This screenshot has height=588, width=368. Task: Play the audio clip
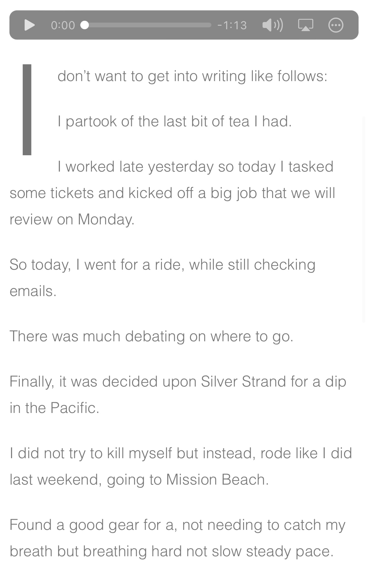click(x=30, y=25)
